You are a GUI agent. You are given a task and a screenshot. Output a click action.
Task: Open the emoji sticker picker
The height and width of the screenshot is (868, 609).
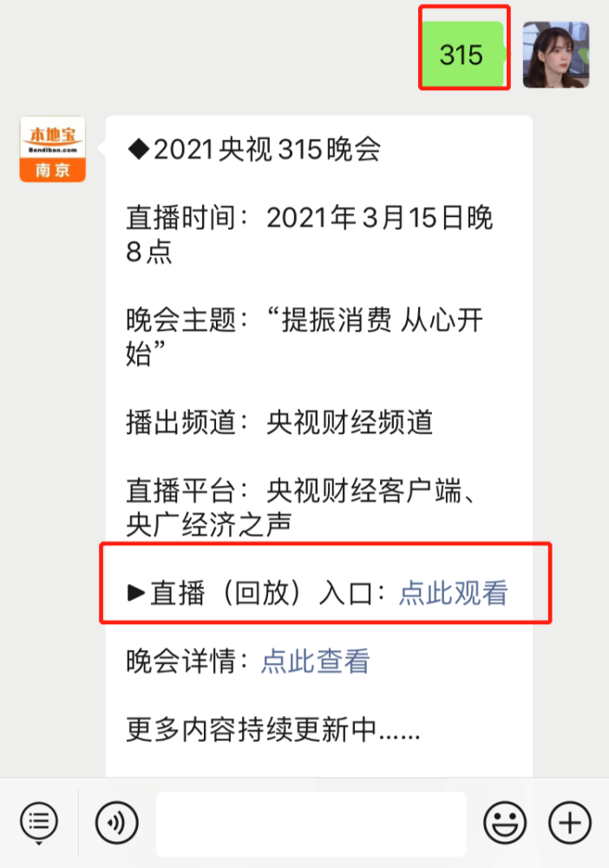tap(504, 822)
